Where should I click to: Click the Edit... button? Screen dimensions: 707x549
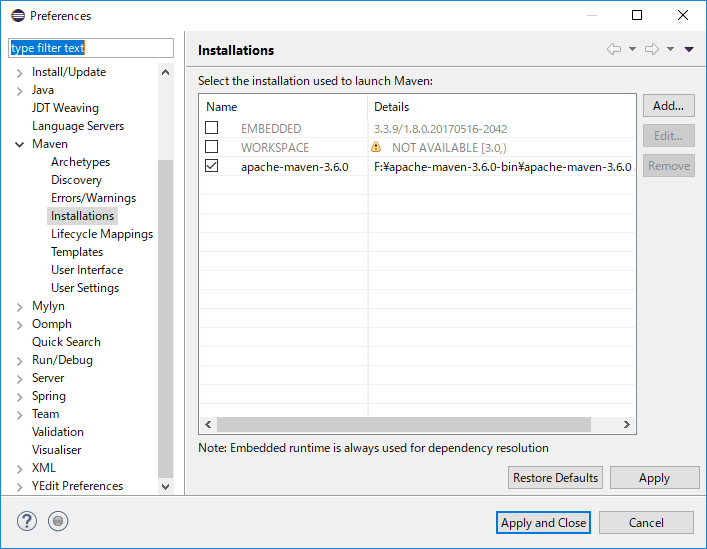[x=668, y=136]
